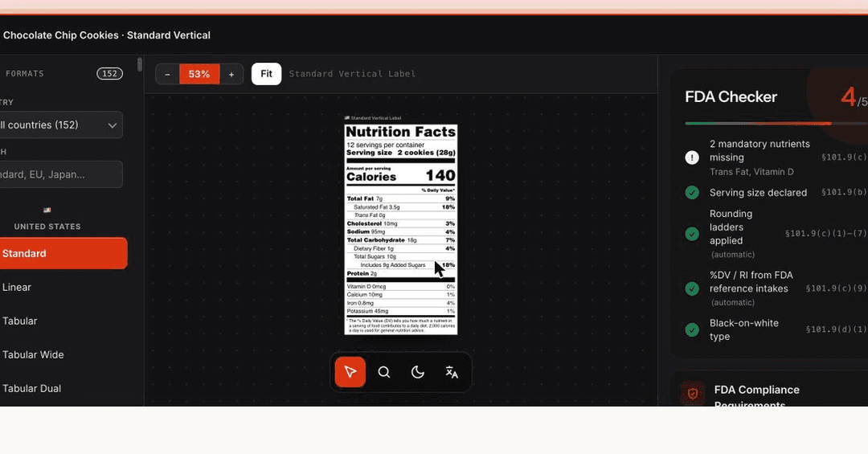This screenshot has height=454, width=868.
Task: Select the Standard format
Action: tap(63, 254)
